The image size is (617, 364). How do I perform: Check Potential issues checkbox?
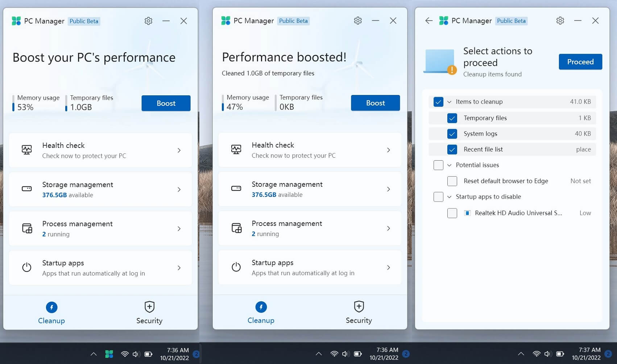438,165
